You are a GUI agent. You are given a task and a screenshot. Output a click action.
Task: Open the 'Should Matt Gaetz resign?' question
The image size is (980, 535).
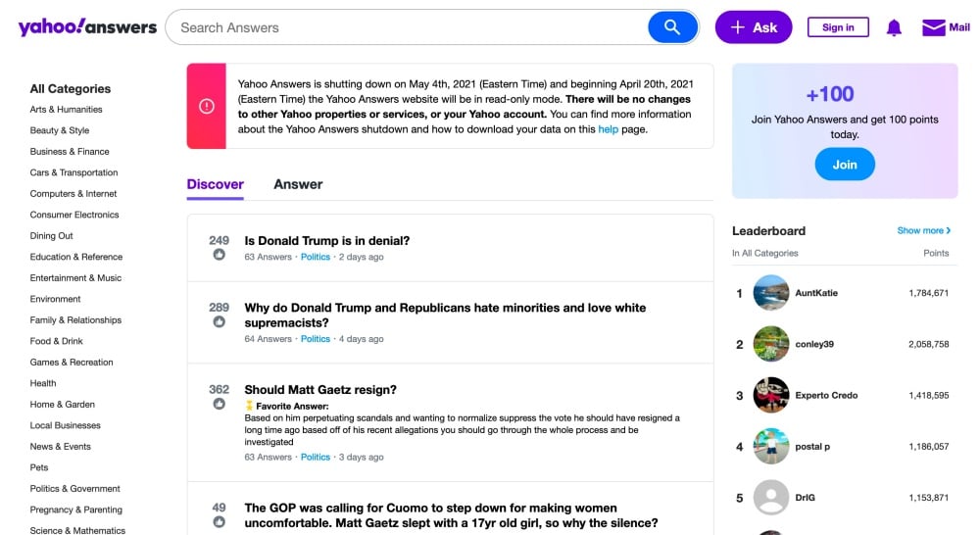320,389
